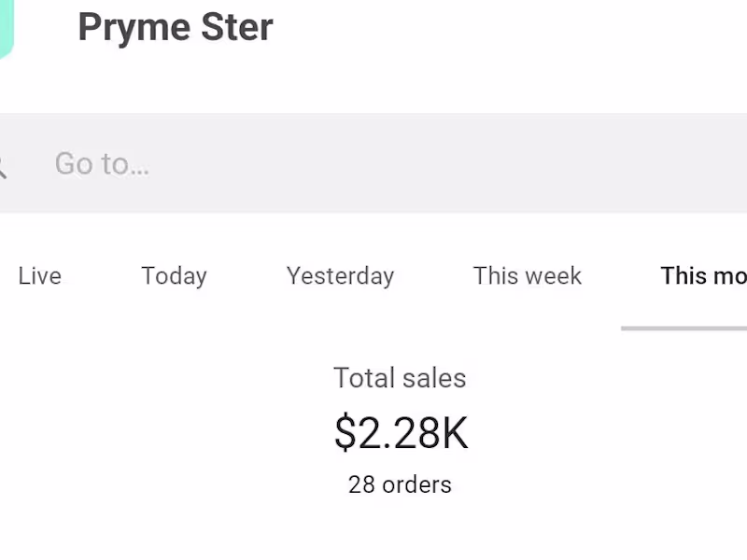747x560 pixels.
Task: Click the $2.28K sales figure
Action: (401, 433)
